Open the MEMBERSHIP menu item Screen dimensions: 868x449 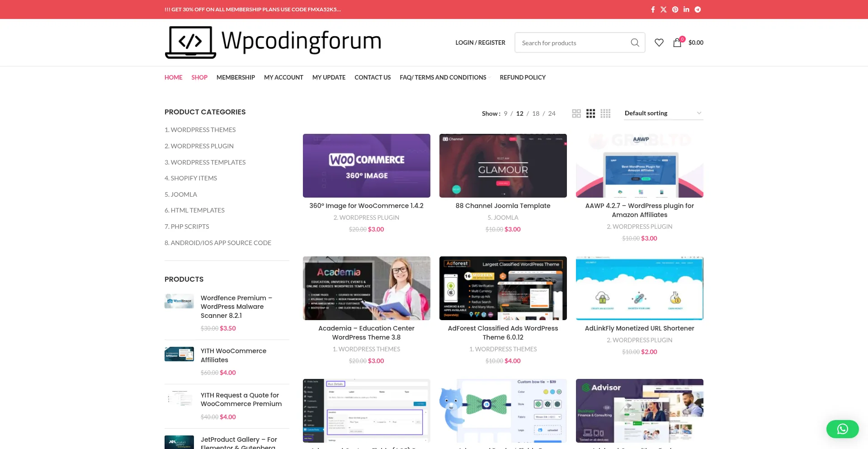(x=236, y=77)
